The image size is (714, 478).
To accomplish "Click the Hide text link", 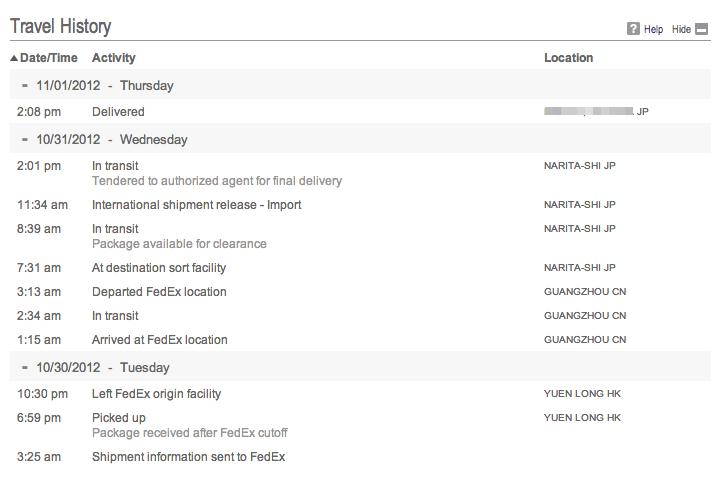I will (681, 29).
